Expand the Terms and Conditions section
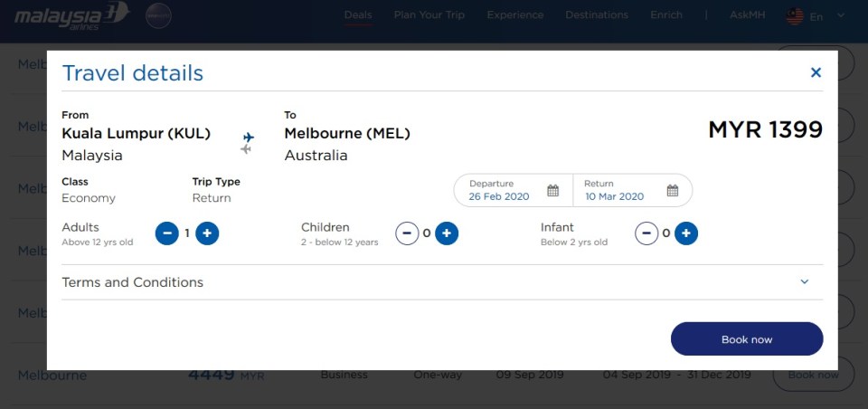This screenshot has width=868, height=409. pyautogui.click(x=805, y=282)
